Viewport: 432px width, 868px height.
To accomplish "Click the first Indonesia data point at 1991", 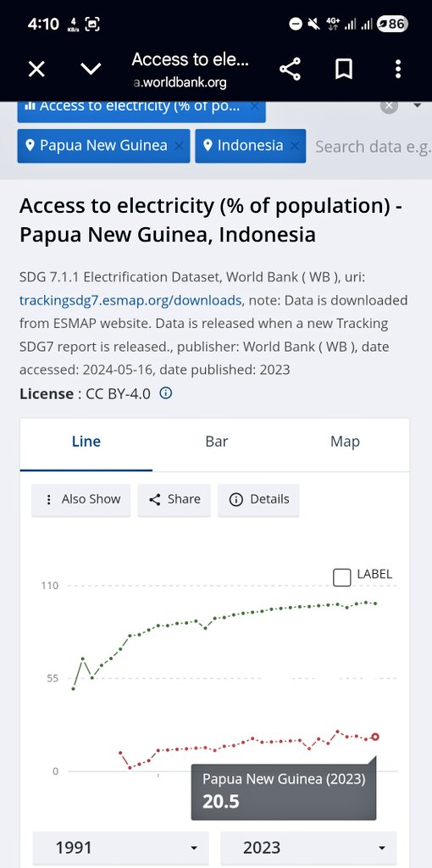I will coord(73,688).
